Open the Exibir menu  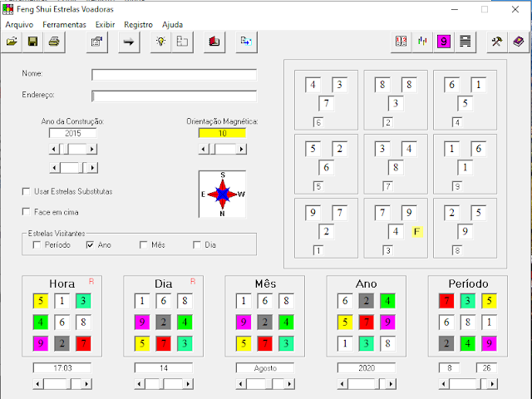(106, 24)
